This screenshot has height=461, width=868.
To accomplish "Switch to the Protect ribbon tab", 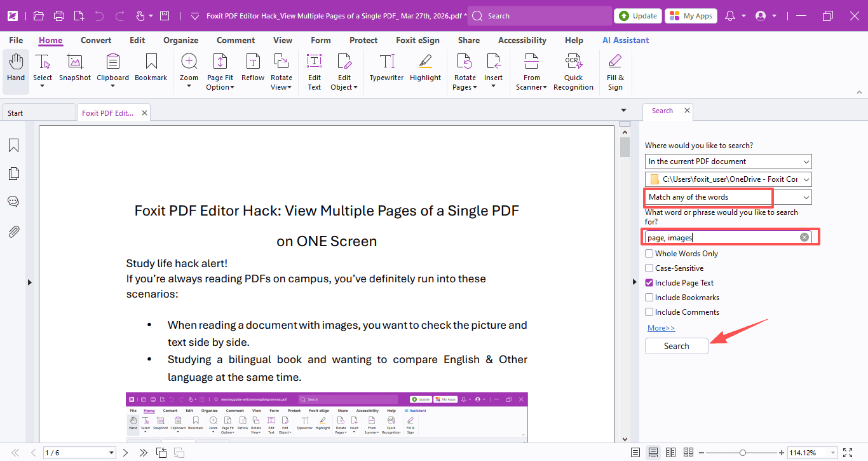I will [x=363, y=40].
